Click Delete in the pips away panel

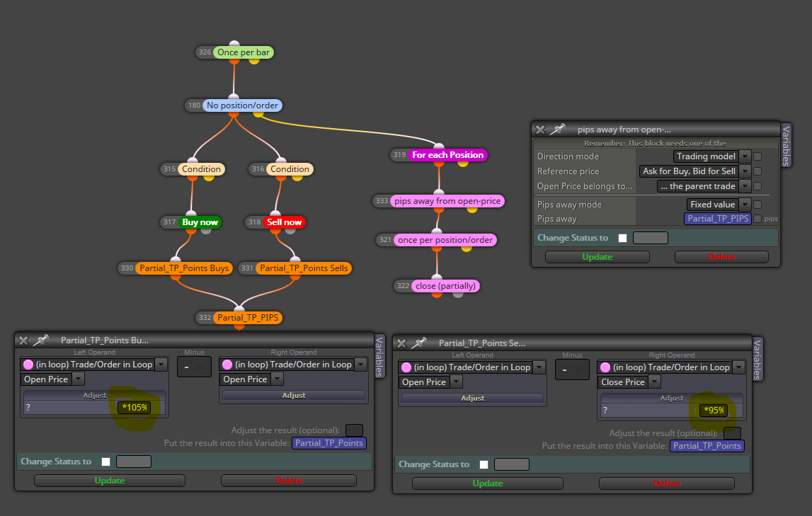point(721,257)
